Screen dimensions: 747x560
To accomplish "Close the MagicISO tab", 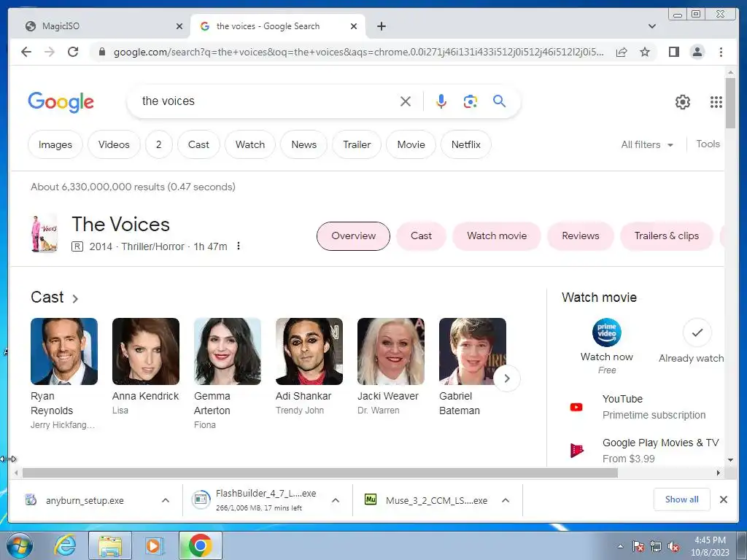I will 179,27.
